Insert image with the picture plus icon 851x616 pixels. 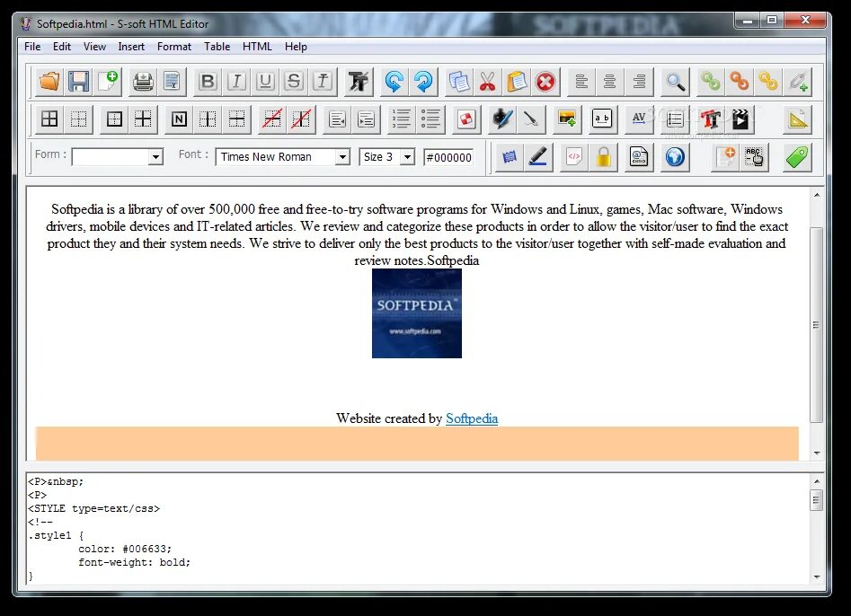tap(567, 119)
